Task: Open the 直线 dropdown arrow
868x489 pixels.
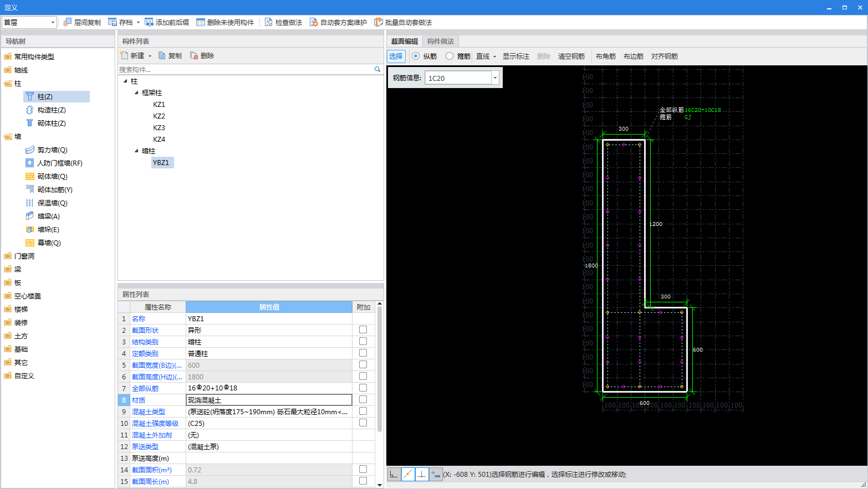Action: tap(494, 56)
